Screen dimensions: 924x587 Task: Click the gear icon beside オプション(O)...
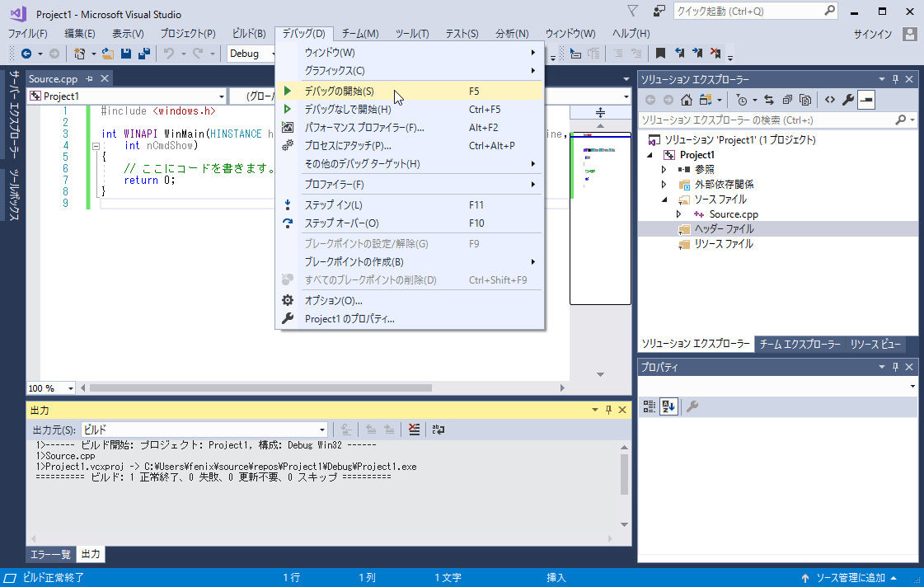pyautogui.click(x=288, y=301)
